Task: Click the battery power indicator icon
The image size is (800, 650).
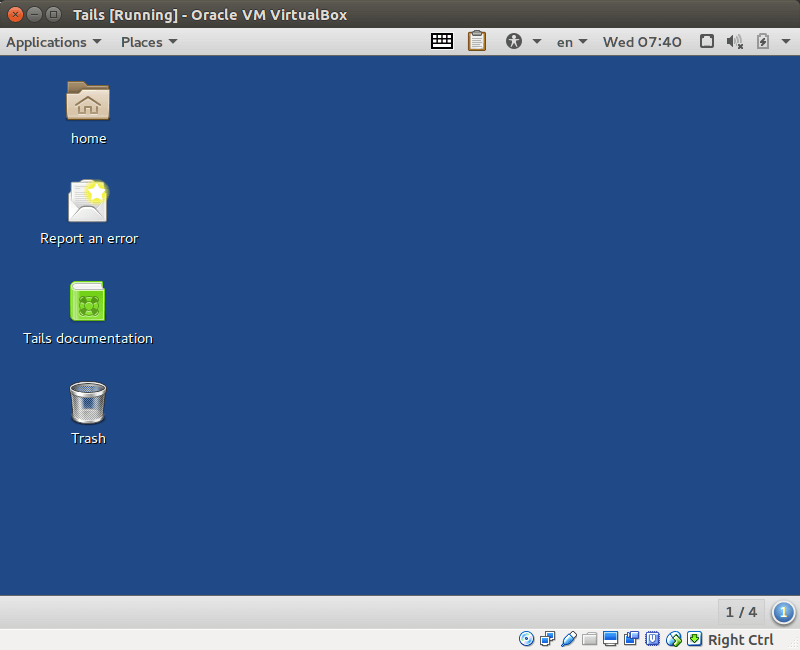Action: click(x=763, y=41)
